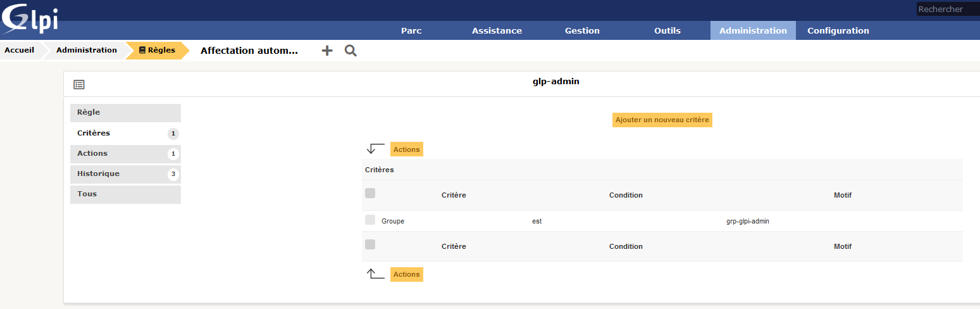Open the bottom Actions dropdown button
This screenshot has height=309, width=980.
pos(406,274)
